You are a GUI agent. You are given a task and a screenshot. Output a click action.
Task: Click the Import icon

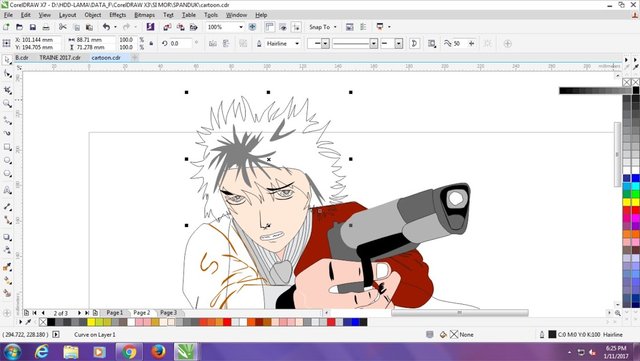tap(167, 27)
